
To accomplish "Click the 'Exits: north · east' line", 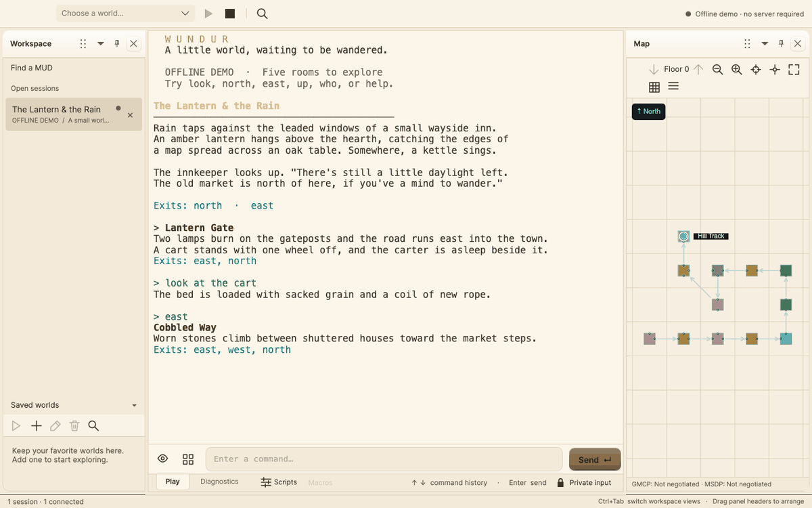I will click(x=213, y=205).
